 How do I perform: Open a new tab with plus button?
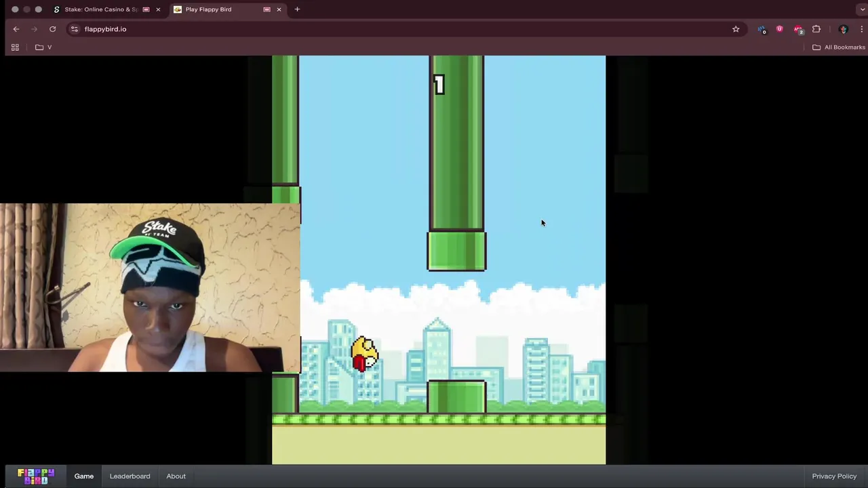(297, 9)
